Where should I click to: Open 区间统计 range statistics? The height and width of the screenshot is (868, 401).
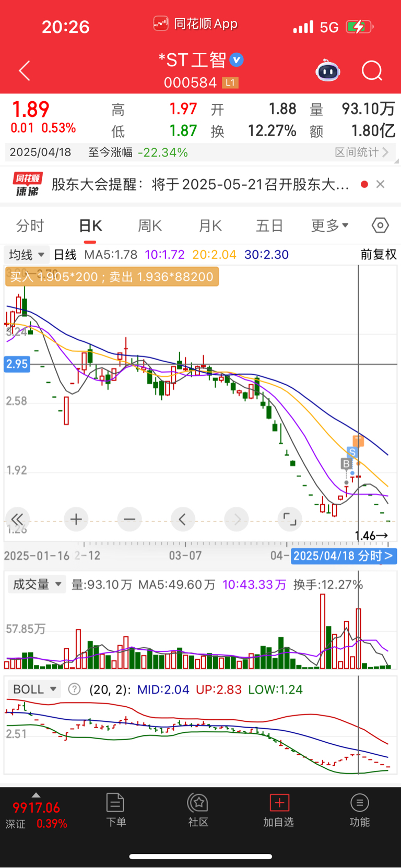[x=361, y=152]
